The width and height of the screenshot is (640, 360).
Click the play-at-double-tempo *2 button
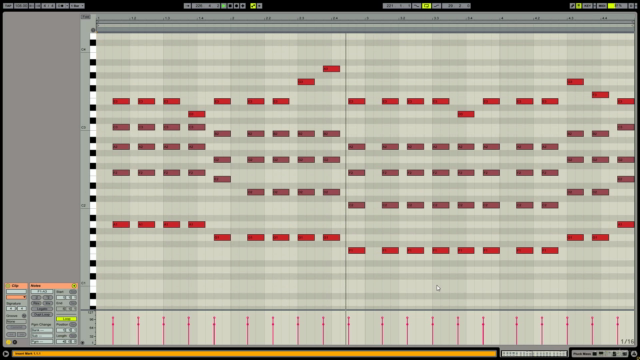click(x=48, y=298)
